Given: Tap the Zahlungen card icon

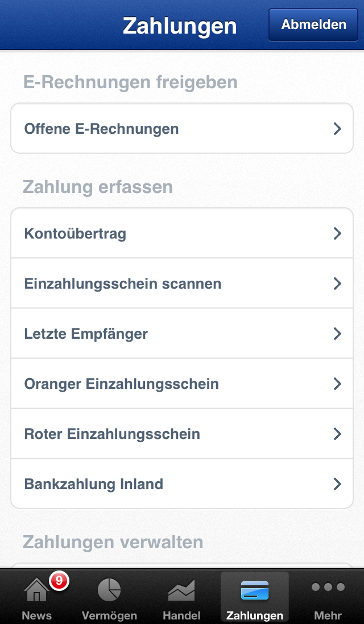Looking at the screenshot, I should point(254,590).
